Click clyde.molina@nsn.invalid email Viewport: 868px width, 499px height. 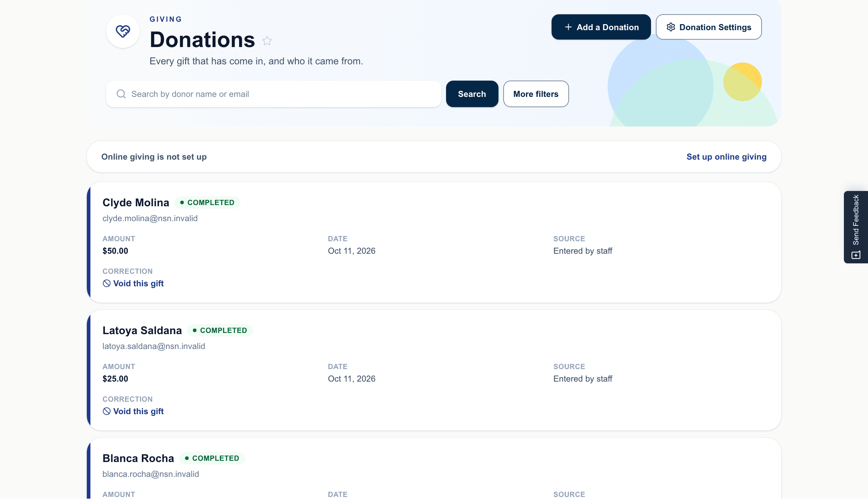150,218
